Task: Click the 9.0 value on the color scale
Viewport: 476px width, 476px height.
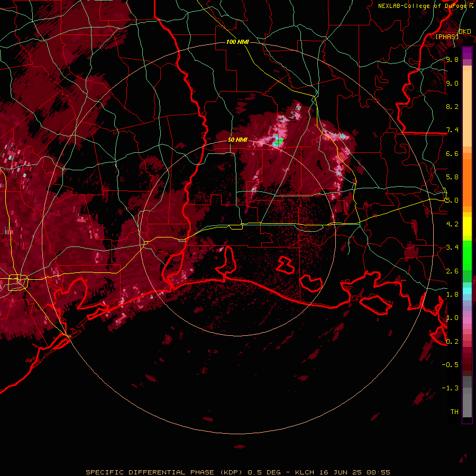Action: point(452,83)
